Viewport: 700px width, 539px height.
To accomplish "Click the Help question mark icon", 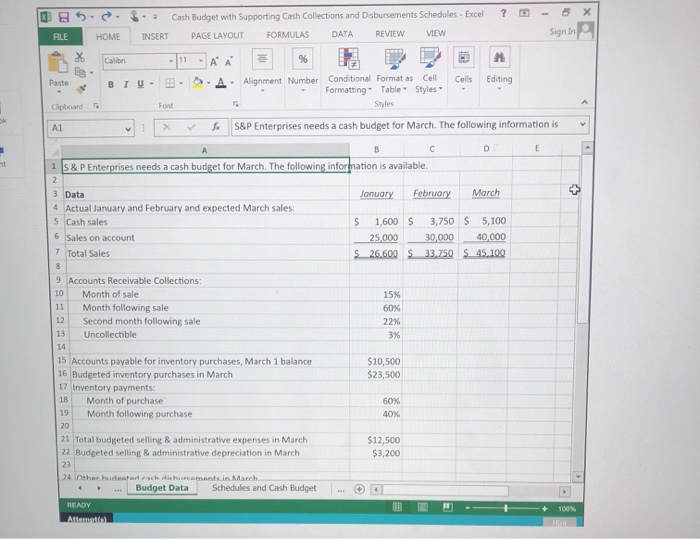I will tap(504, 13).
